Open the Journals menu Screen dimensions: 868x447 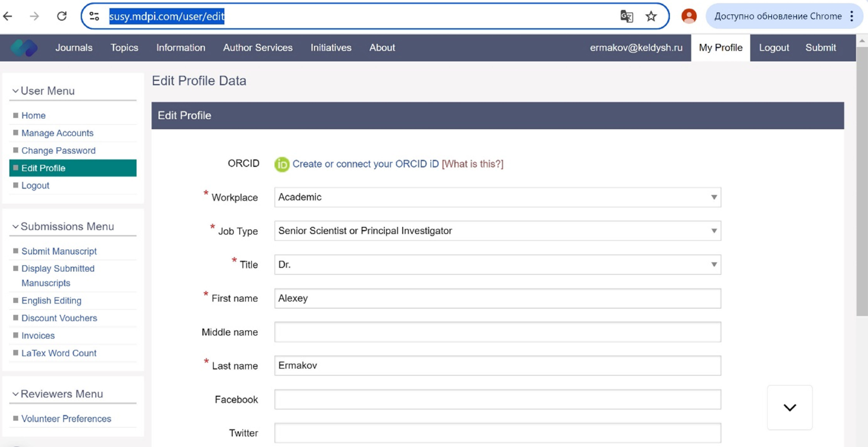[74, 48]
